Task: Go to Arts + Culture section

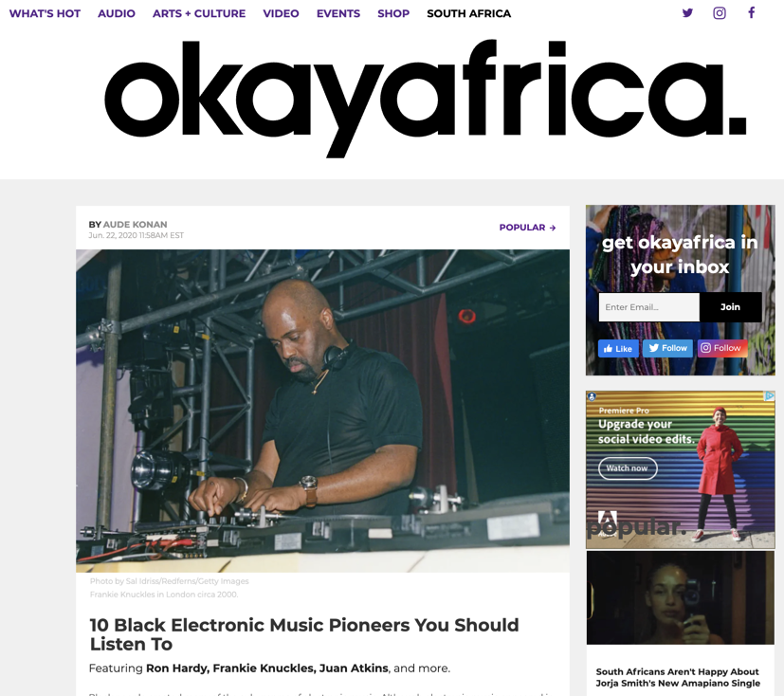Action: tap(199, 13)
